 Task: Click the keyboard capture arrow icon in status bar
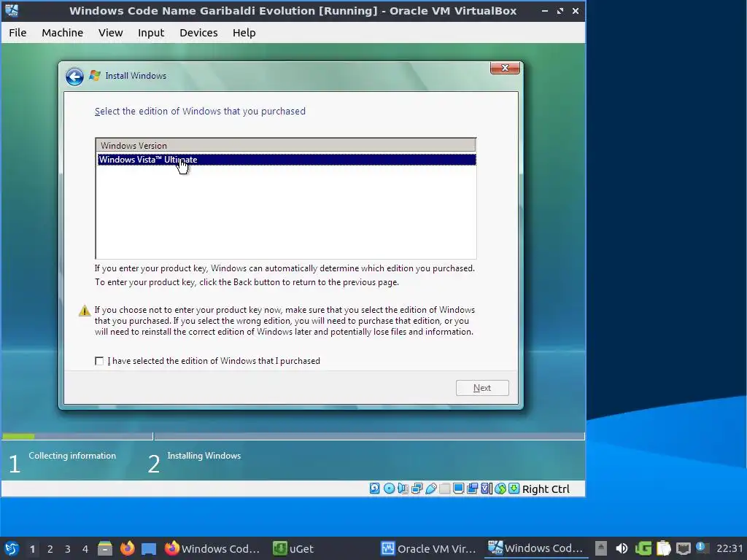514,489
